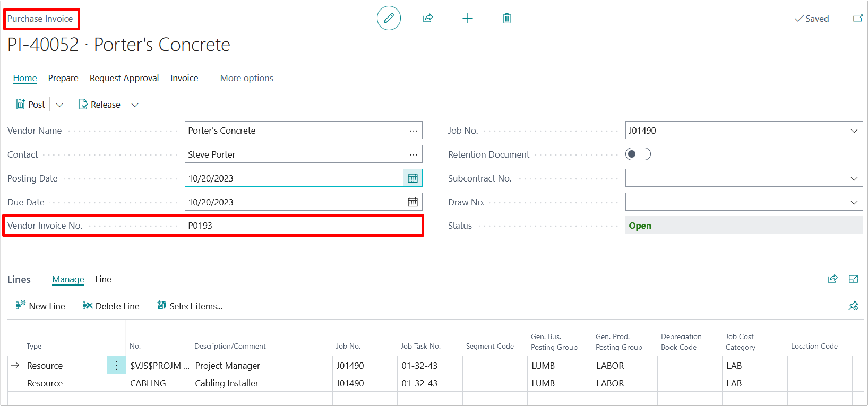This screenshot has width=868, height=406.
Task: Click the Delete Line button
Action: click(x=111, y=306)
